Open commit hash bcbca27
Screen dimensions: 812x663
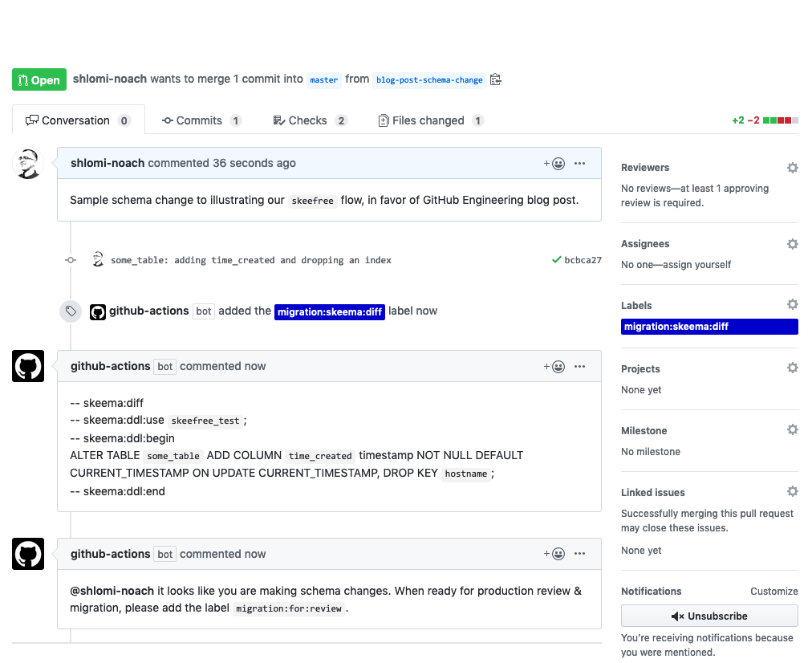click(583, 260)
